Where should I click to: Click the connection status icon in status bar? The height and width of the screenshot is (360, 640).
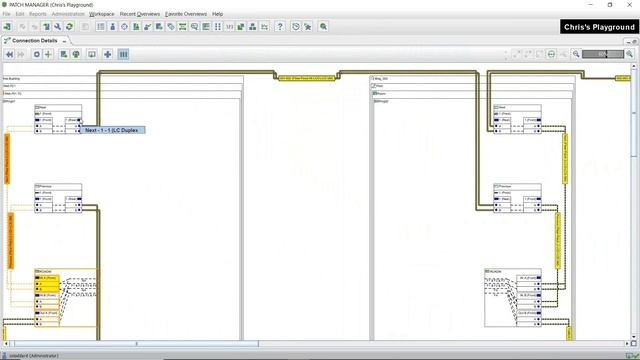point(633,356)
